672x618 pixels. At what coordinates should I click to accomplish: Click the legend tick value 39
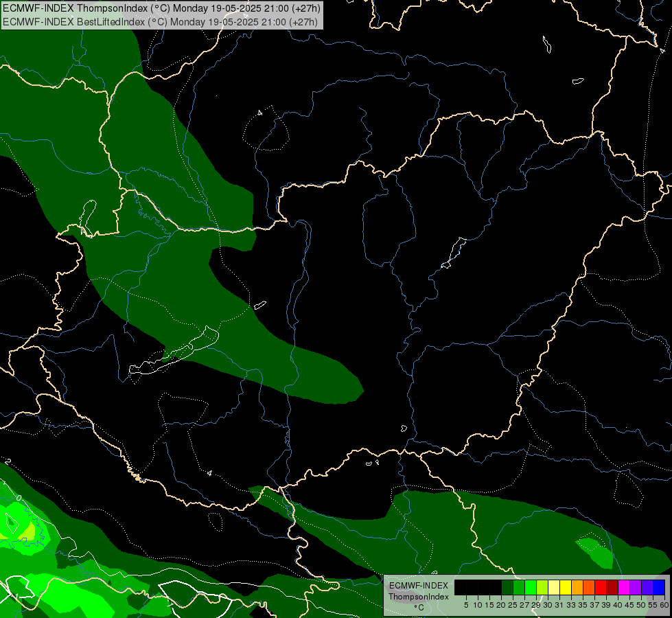(606, 605)
